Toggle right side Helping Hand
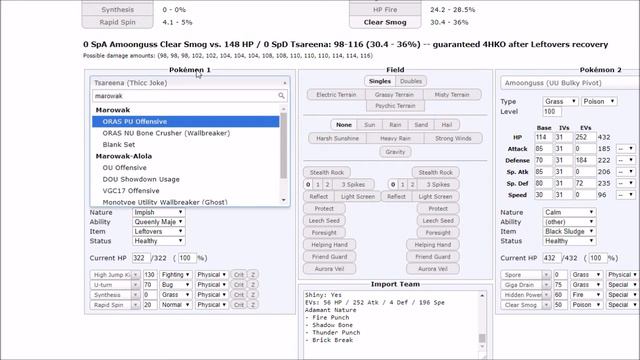This screenshot has height=360, width=640. (x=433, y=245)
